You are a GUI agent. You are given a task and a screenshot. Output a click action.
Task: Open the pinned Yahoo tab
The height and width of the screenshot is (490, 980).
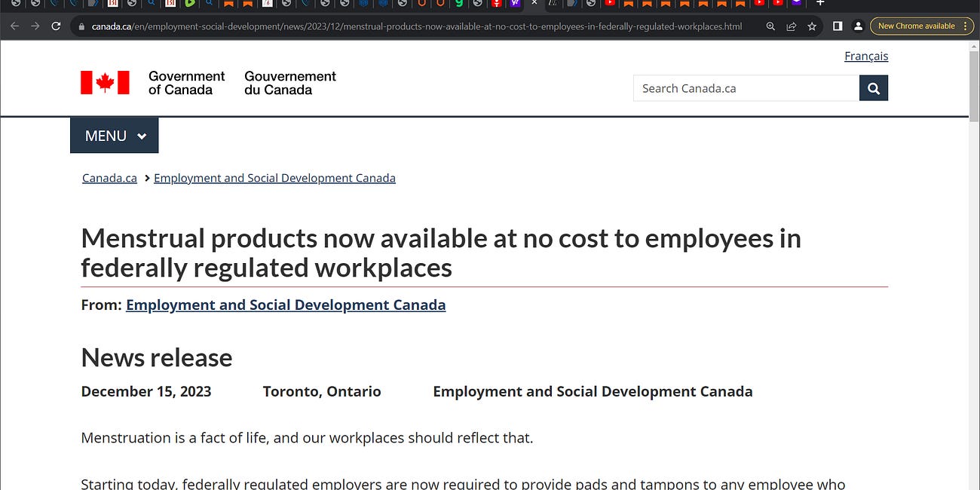click(x=515, y=4)
